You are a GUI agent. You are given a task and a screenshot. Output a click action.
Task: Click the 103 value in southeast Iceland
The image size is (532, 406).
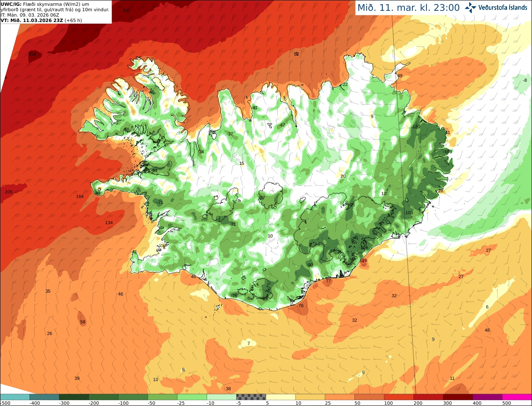[409, 213]
